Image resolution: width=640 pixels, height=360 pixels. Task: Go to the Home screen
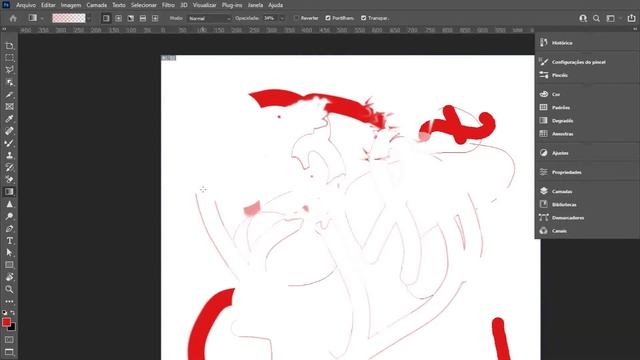click(13, 18)
